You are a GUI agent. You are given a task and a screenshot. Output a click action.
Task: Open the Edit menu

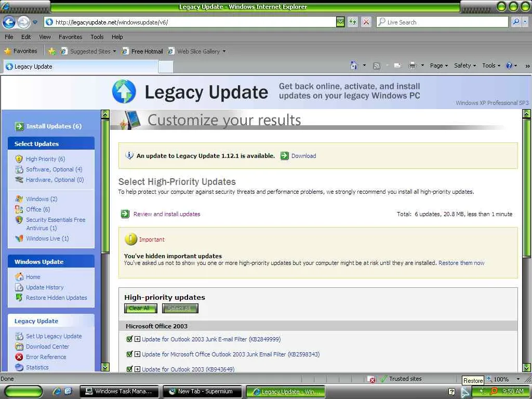[26, 37]
